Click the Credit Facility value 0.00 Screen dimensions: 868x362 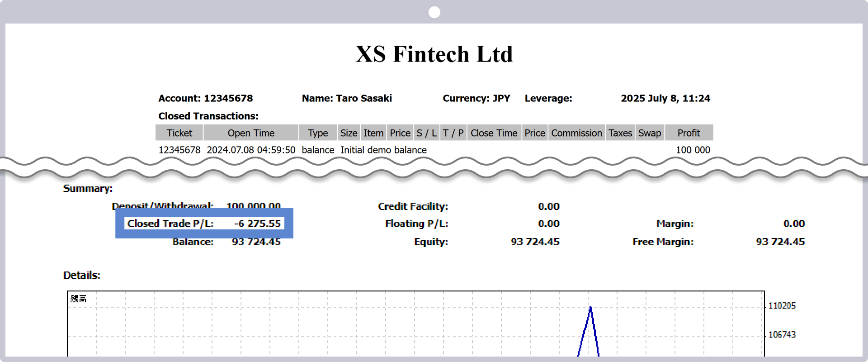tap(548, 206)
